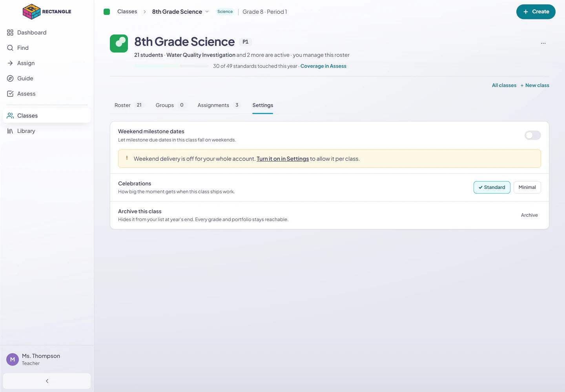Switch to the Assignments tab
This screenshot has width=565, height=392.
[x=219, y=105]
